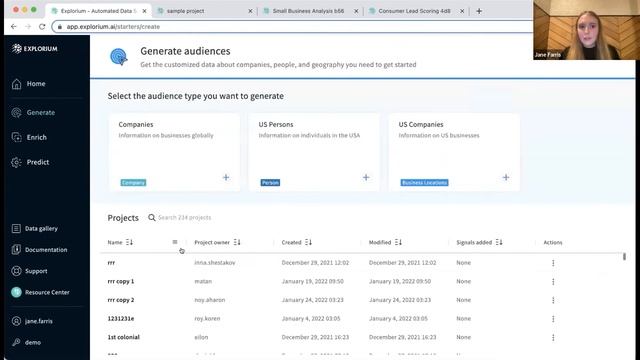640x360 pixels.
Task: Select the US Persons audience card
Action: (314, 152)
